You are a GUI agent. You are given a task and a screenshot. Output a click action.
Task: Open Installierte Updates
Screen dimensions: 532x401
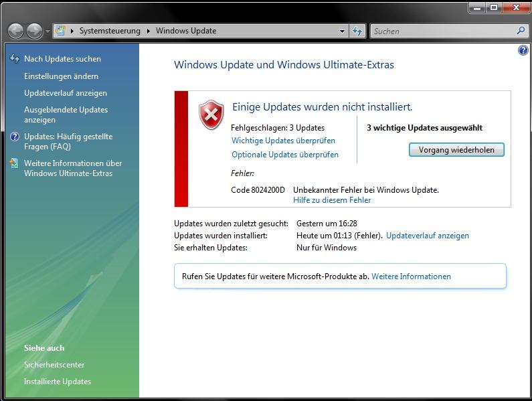pyautogui.click(x=58, y=382)
